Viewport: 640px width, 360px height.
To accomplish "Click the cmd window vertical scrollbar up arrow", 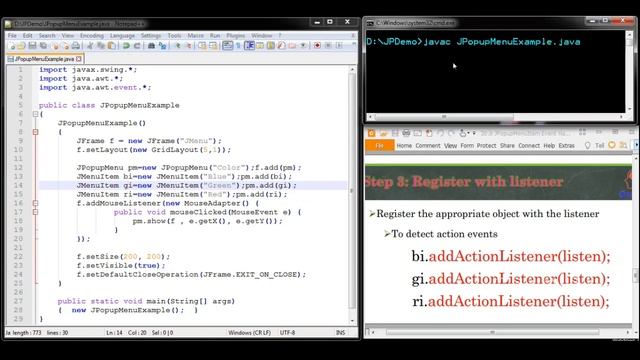I will click(x=629, y=34).
